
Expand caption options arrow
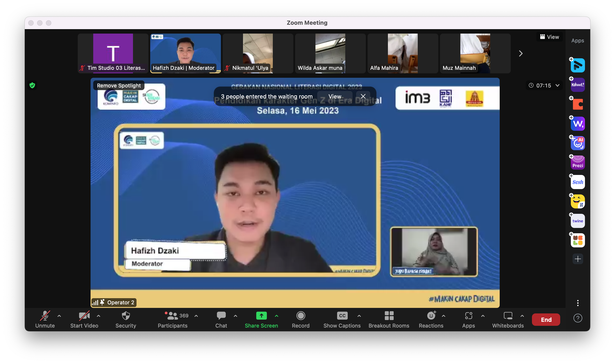tap(359, 316)
